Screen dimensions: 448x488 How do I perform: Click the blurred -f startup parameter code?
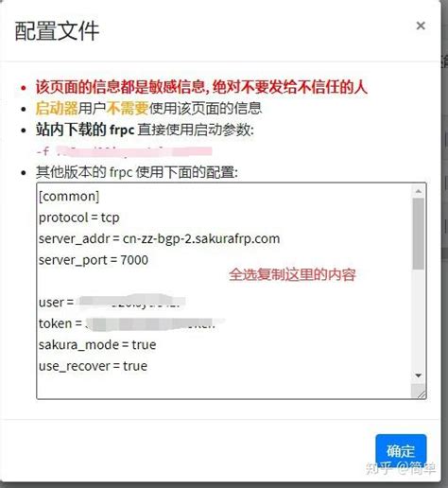click(124, 151)
